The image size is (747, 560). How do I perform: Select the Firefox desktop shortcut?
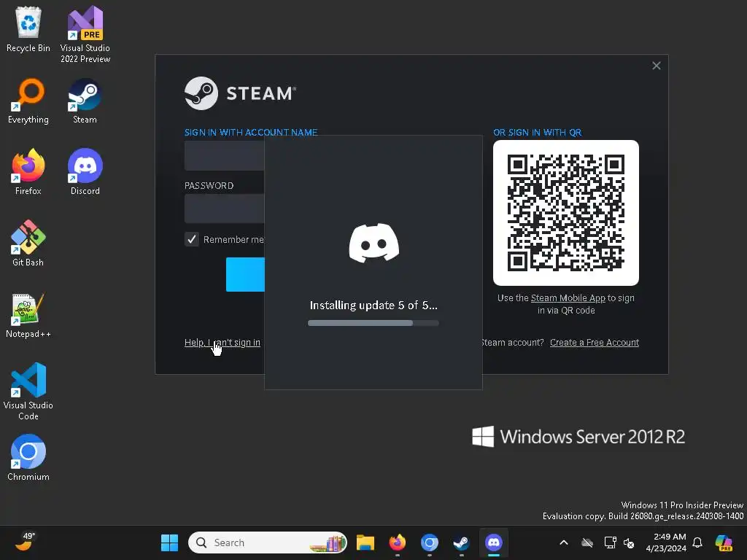28,172
